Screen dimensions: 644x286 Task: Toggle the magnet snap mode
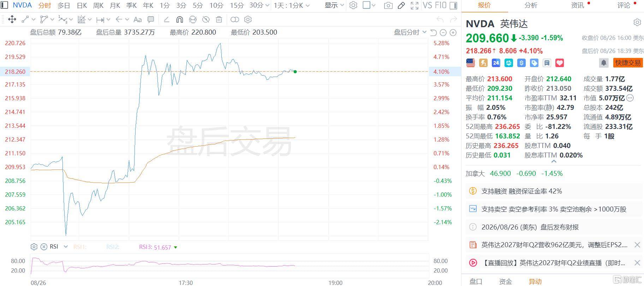(180, 19)
